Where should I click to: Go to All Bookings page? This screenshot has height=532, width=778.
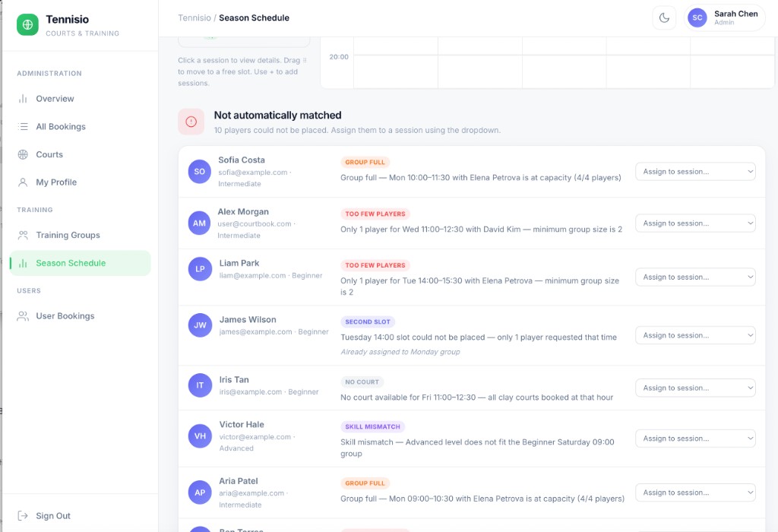tap(80, 127)
